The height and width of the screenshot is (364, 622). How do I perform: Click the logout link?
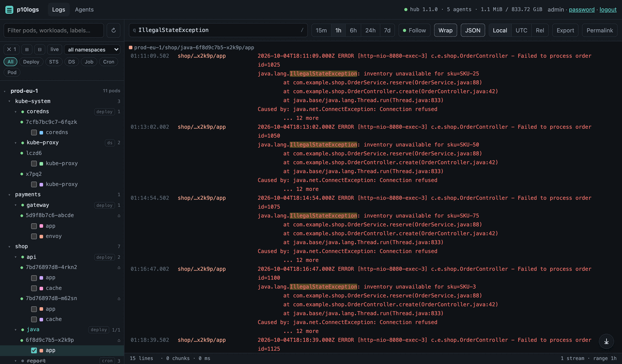click(608, 9)
